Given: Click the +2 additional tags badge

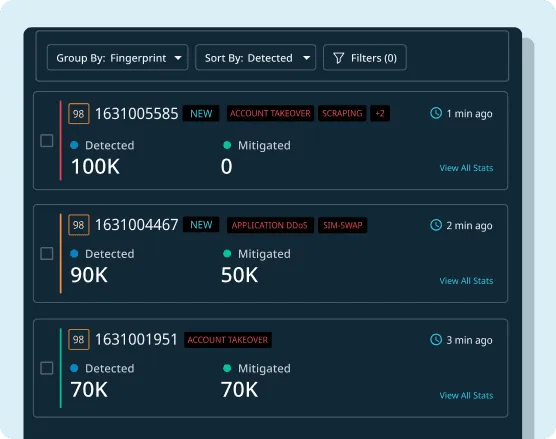Looking at the screenshot, I should click(x=380, y=113).
